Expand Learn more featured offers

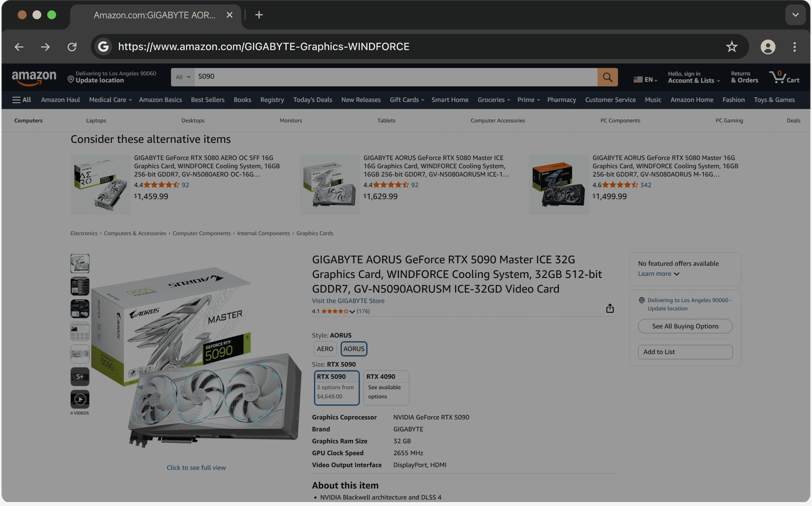(658, 274)
